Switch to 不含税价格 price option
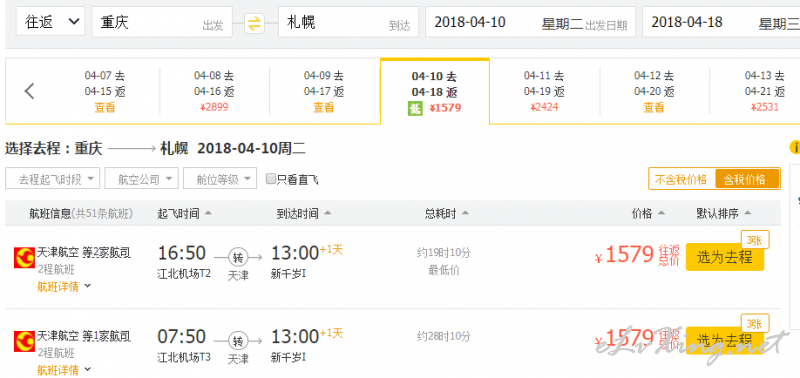Screen dimensions: 800x378 [x=682, y=179]
